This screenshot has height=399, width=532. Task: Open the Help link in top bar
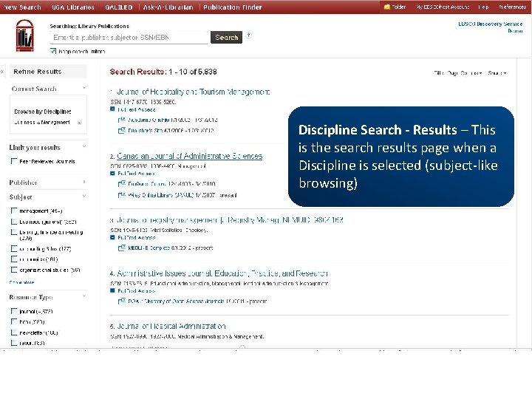point(483,7)
